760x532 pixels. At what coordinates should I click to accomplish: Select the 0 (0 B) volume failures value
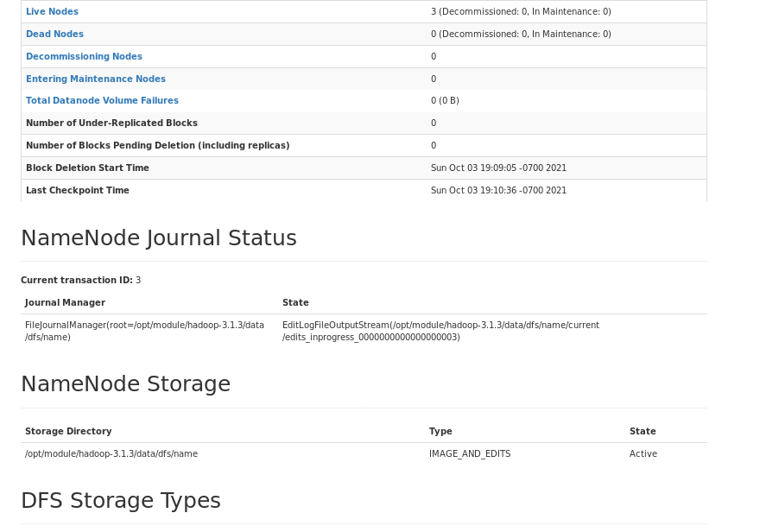(x=445, y=100)
